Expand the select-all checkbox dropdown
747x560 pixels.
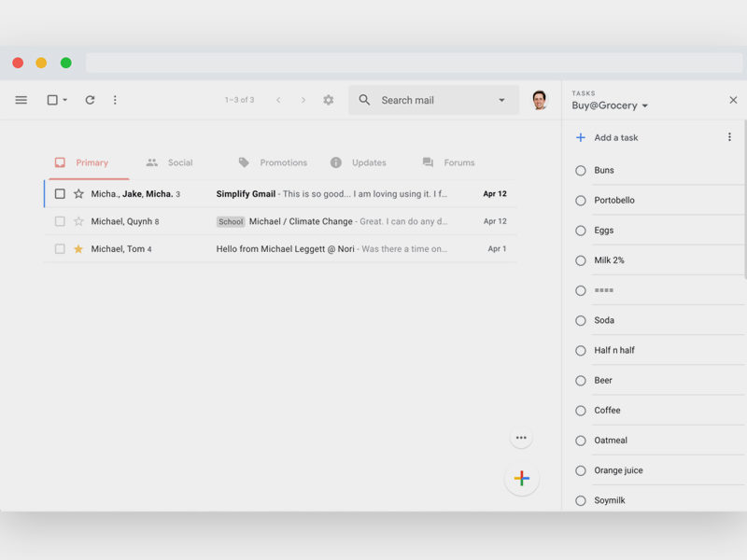64,101
